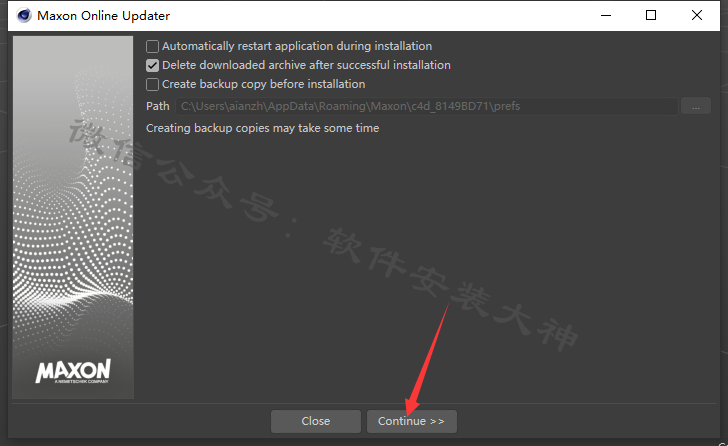
Task: Click 'Delete downloaded archive after successful installation' text
Action: (x=306, y=65)
